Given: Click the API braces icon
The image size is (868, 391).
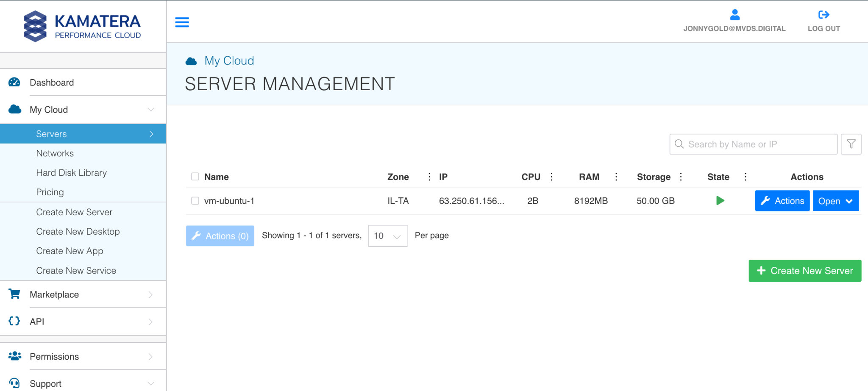Looking at the screenshot, I should pyautogui.click(x=14, y=321).
